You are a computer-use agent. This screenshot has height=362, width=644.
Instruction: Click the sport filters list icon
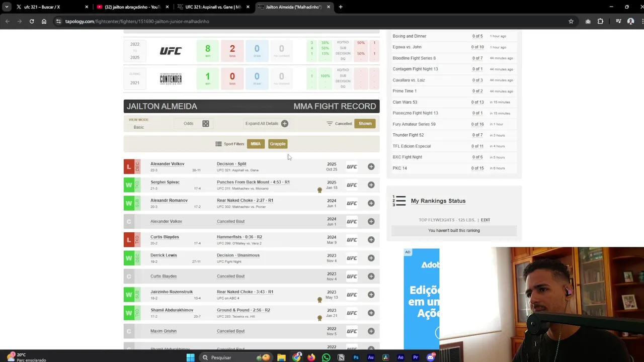[218, 144]
